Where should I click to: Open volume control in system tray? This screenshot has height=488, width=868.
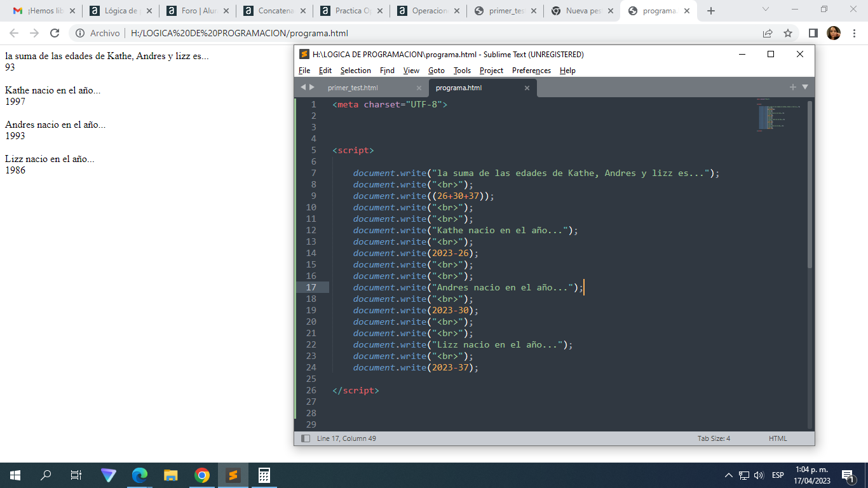click(759, 475)
